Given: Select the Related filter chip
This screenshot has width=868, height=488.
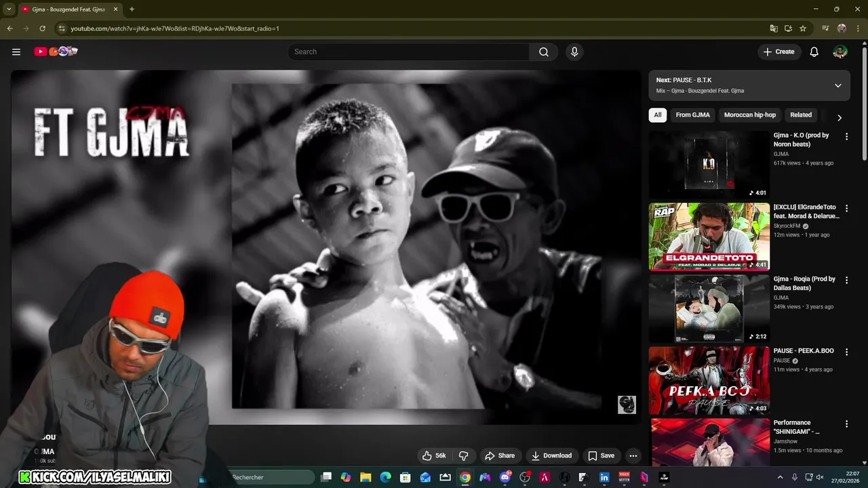Looking at the screenshot, I should [x=801, y=115].
